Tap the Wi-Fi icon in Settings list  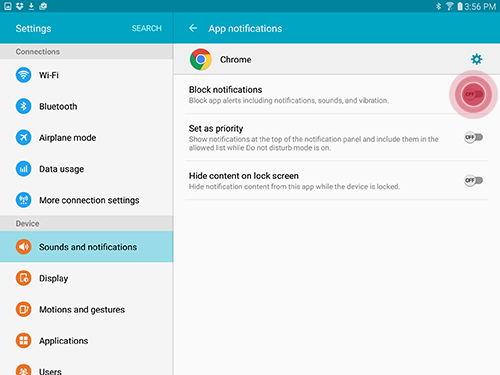pyautogui.click(x=23, y=75)
